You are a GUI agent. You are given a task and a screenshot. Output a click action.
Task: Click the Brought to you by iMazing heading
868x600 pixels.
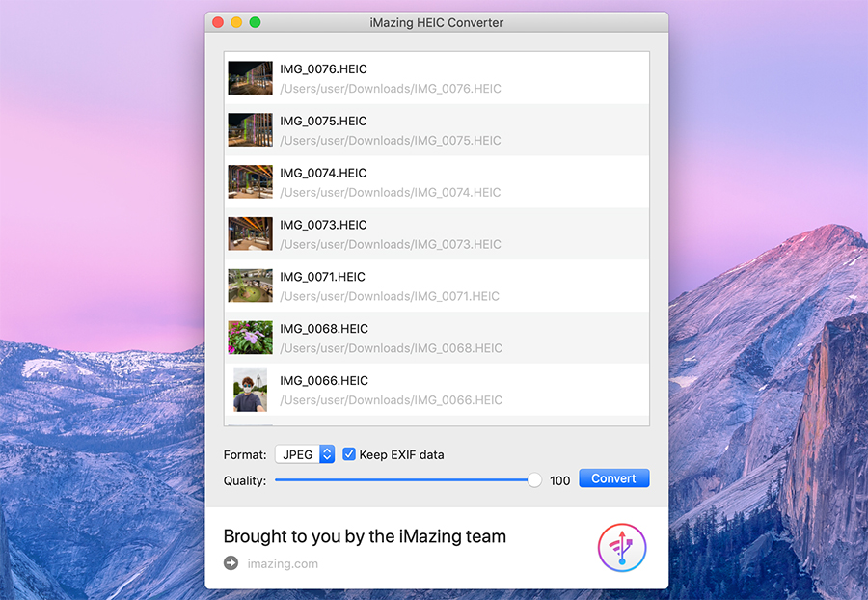click(x=365, y=536)
